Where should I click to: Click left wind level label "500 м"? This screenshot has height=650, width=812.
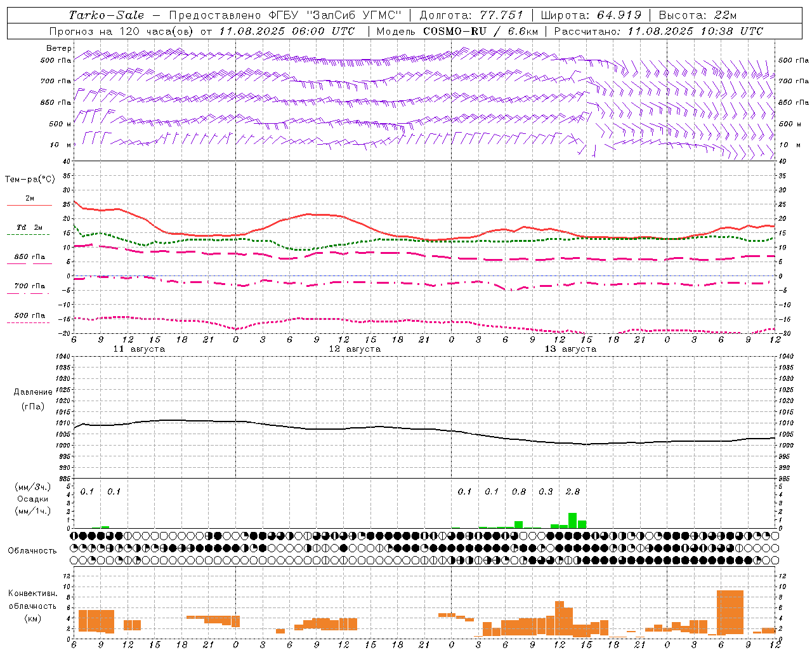coord(60,124)
